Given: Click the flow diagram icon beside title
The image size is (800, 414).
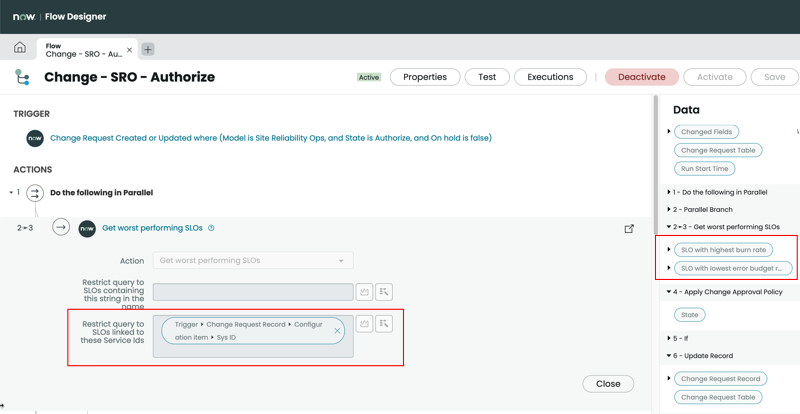Looking at the screenshot, I should click(22, 77).
